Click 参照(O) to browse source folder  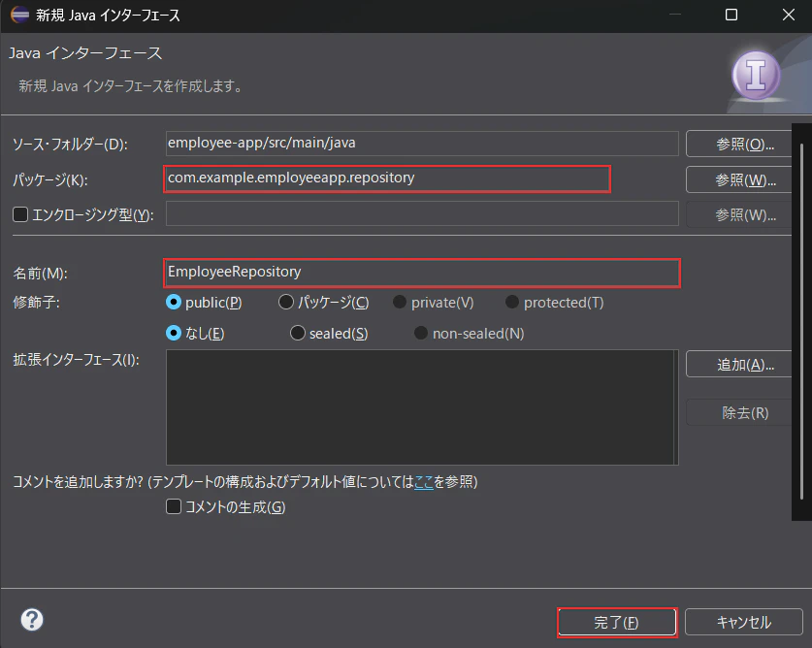tap(739, 144)
